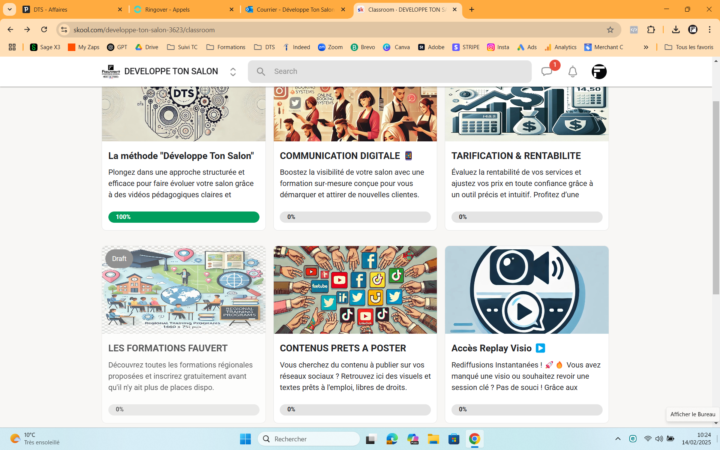Open the Adobe bookmark
Image resolution: width=720 pixels, height=450 pixels.
click(x=431, y=47)
